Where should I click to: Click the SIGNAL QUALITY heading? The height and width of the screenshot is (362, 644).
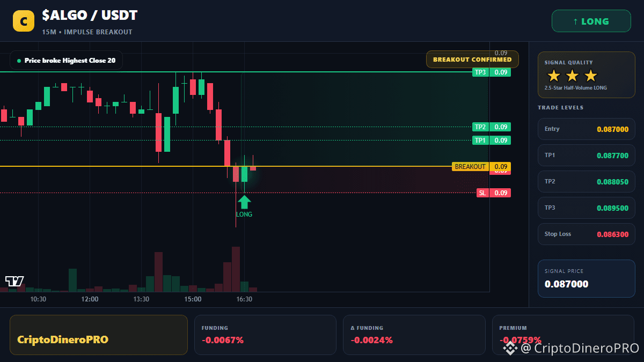[x=569, y=63]
